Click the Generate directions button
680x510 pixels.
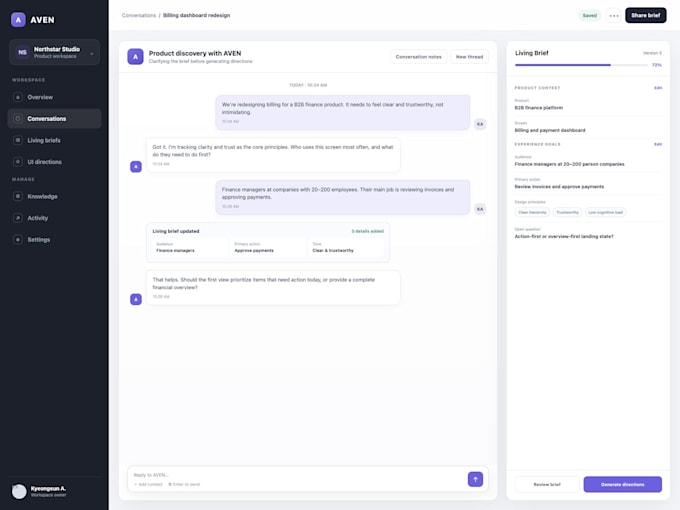tap(622, 484)
